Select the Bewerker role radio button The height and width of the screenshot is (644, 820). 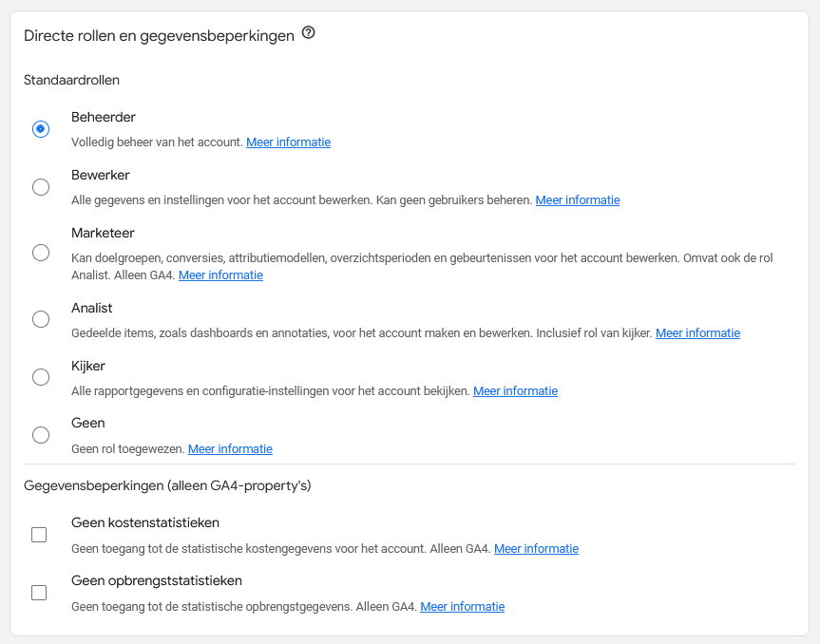pos(41,187)
